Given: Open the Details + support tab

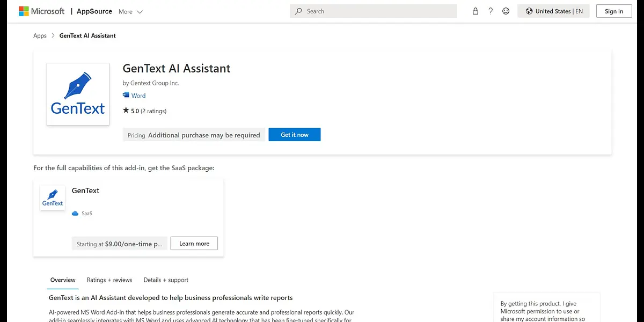Looking at the screenshot, I should coord(166,280).
